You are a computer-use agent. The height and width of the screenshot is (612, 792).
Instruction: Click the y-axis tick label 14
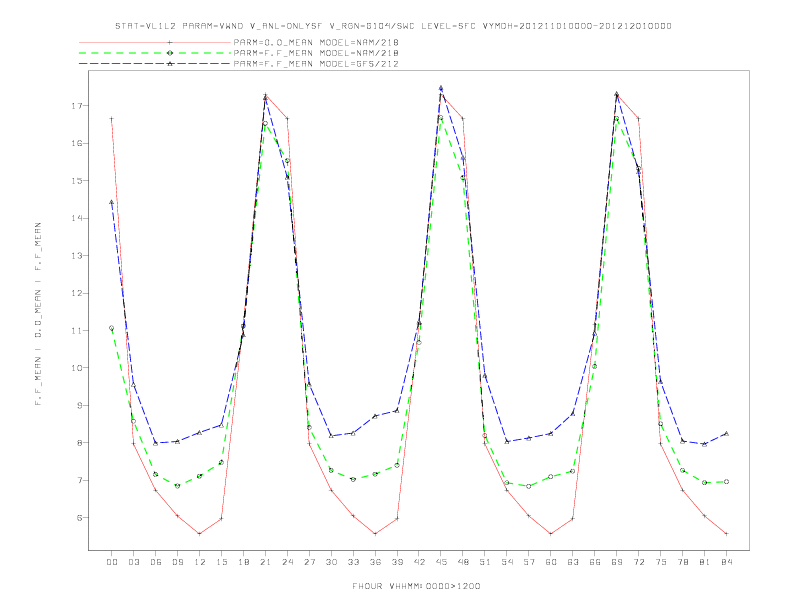(x=77, y=218)
